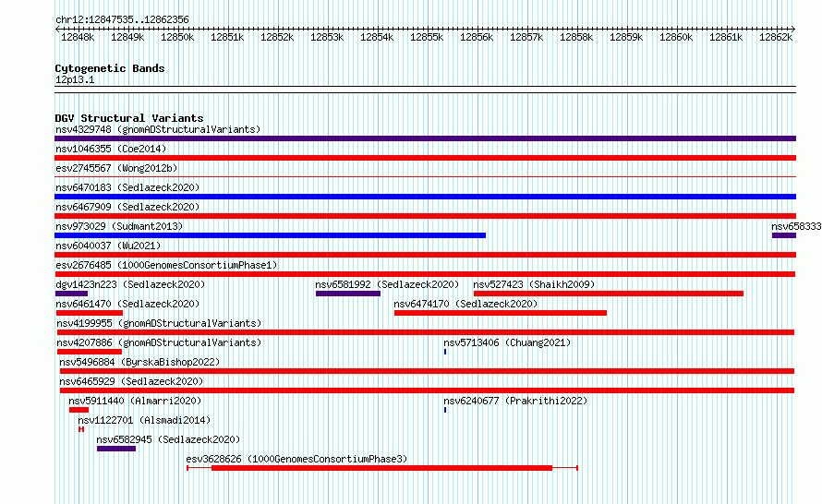Select the dgv1423n223 purple bar

point(71,294)
